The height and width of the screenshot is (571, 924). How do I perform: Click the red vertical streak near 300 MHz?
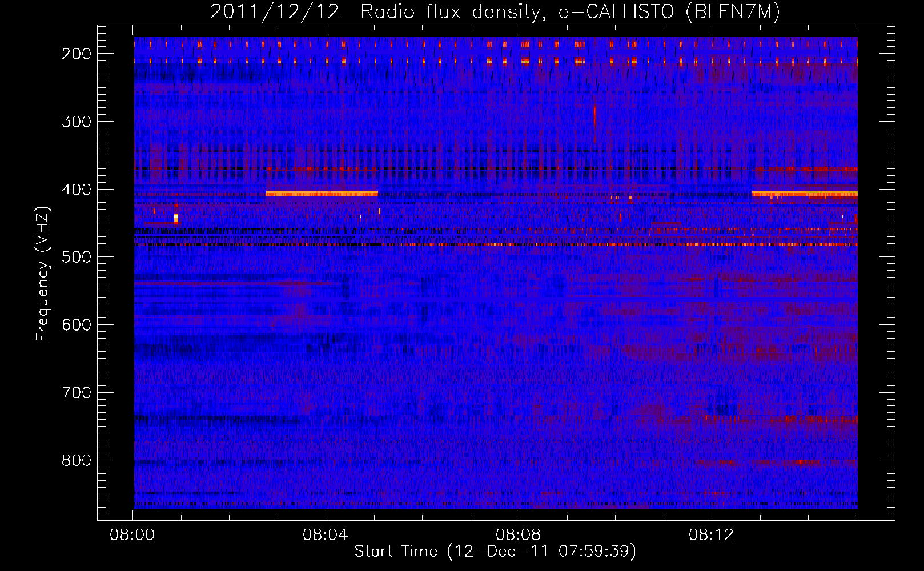[594, 116]
